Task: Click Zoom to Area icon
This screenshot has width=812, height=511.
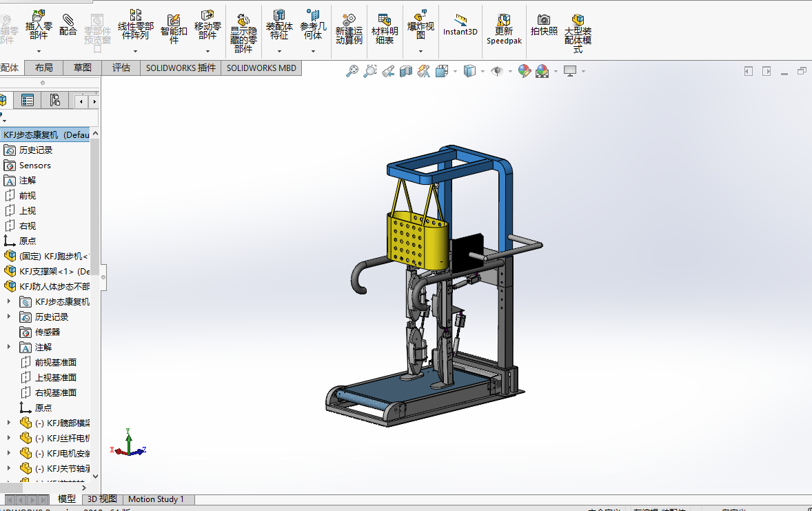Action: pyautogui.click(x=369, y=71)
